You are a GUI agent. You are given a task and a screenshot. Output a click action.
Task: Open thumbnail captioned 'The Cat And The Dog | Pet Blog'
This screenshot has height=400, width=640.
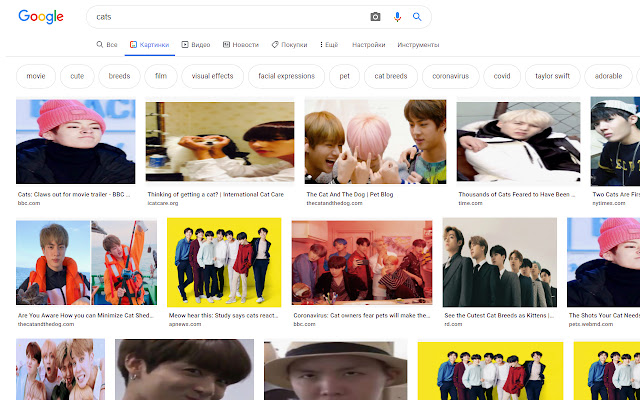click(375, 142)
